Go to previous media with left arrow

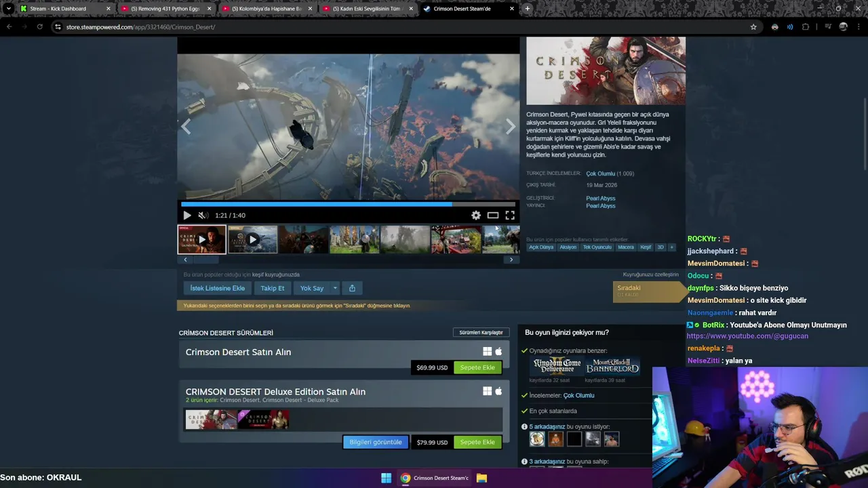(186, 127)
